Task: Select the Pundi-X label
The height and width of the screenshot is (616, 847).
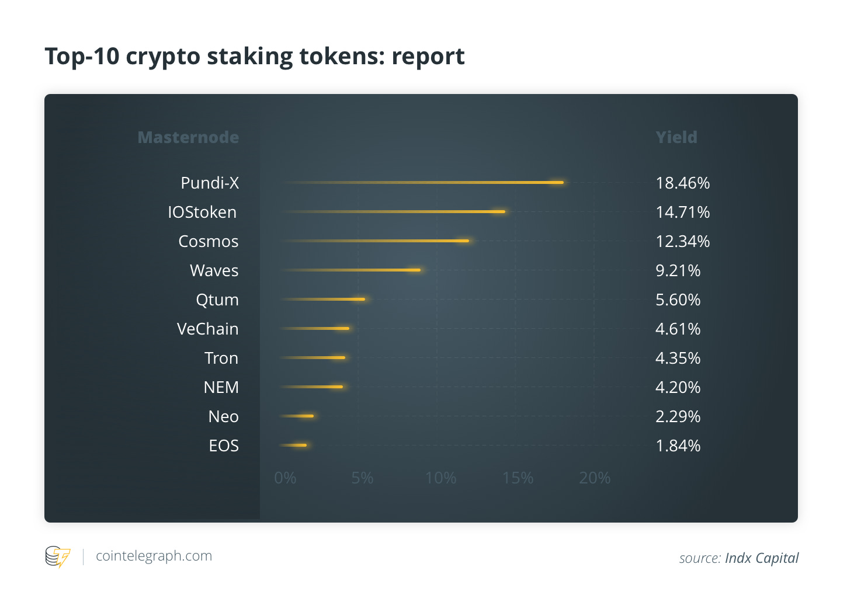Action: (210, 183)
